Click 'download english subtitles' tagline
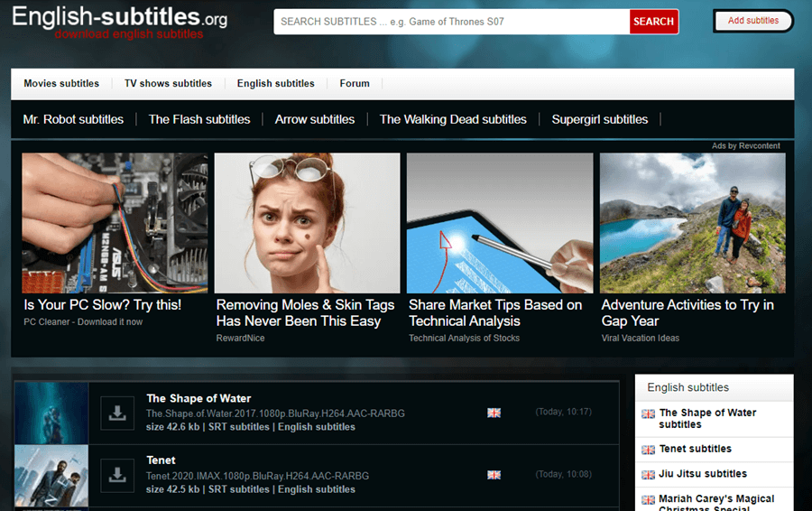Viewport: 812px width, 511px height. 129,34
